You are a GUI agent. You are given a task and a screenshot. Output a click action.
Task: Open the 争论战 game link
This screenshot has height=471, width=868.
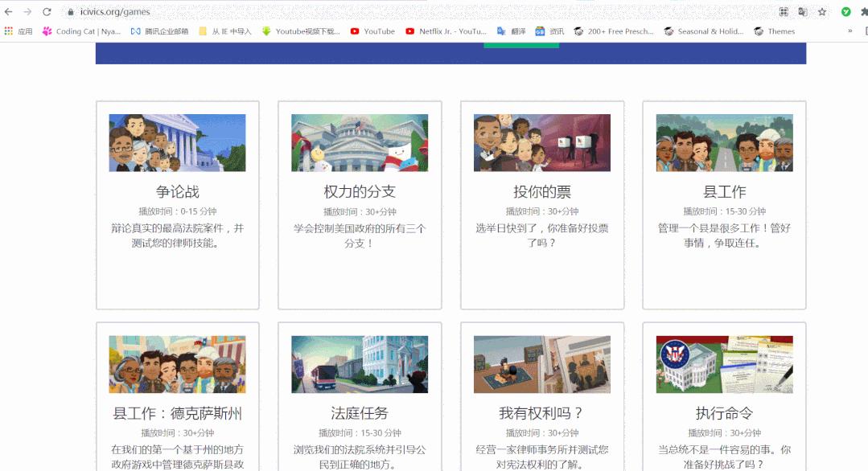tap(176, 191)
